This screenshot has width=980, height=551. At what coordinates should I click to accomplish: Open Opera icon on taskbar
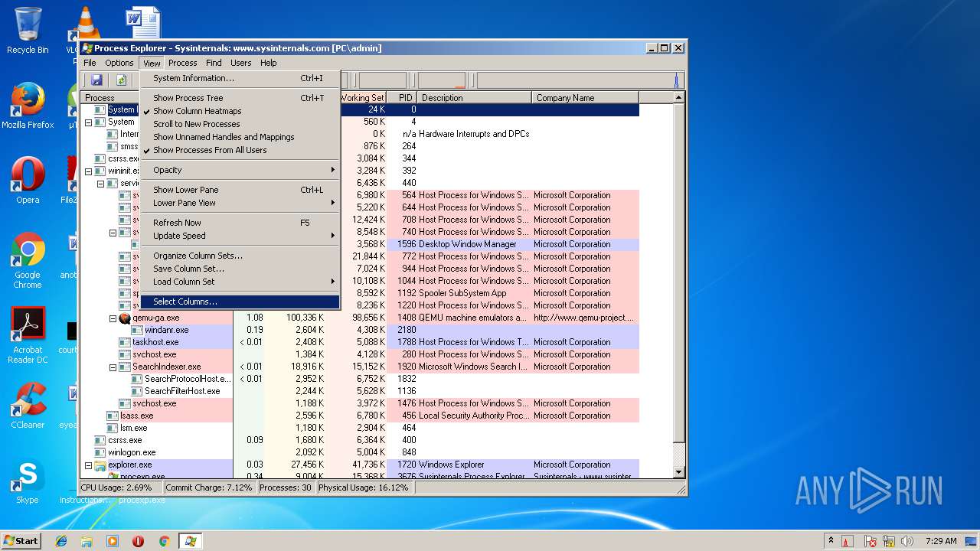coord(139,541)
